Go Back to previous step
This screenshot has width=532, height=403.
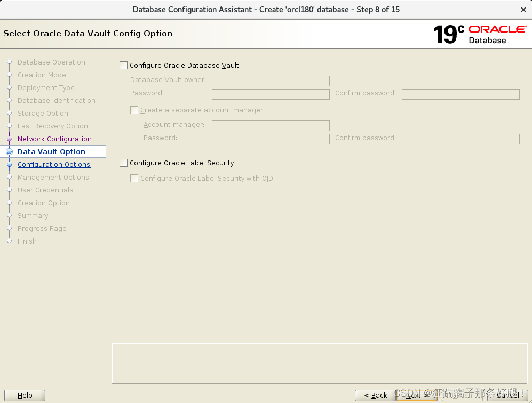point(375,396)
